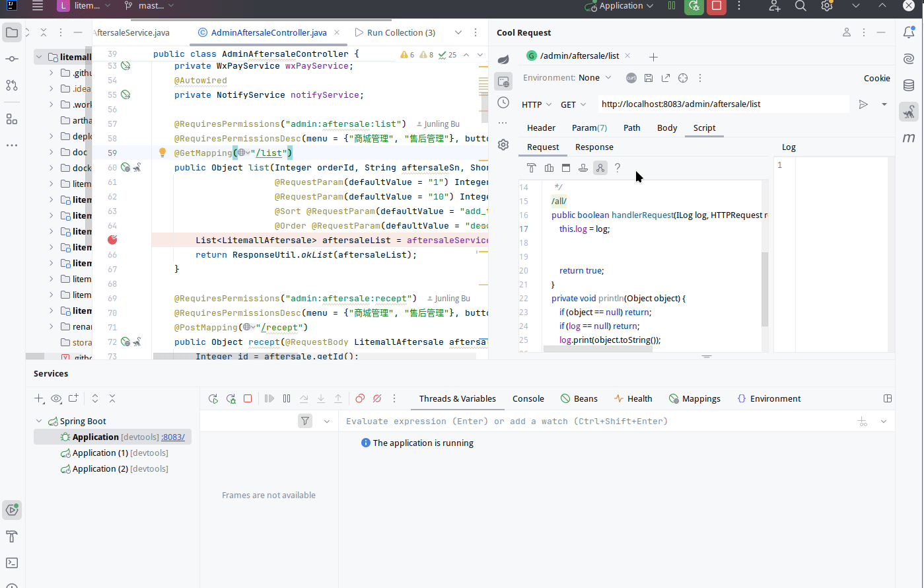
Task: Click the Cool Request Spring leaf icon
Action: [x=503, y=59]
